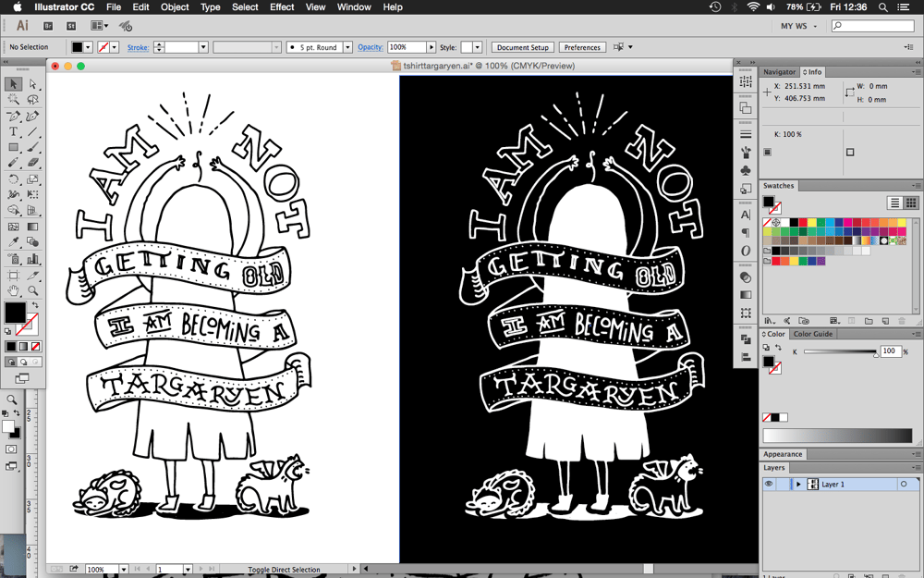This screenshot has width=924, height=578.
Task: Open the Object menu
Action: 175,7
